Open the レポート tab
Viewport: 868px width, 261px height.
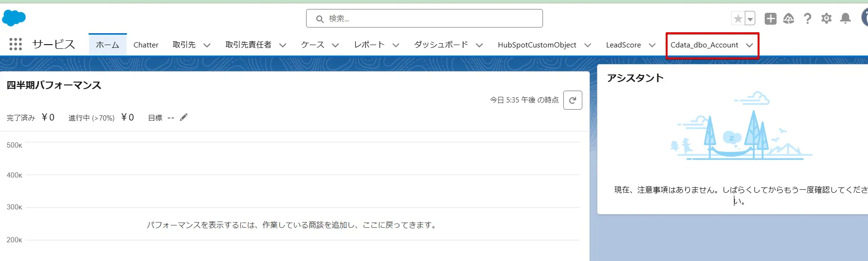pos(370,45)
